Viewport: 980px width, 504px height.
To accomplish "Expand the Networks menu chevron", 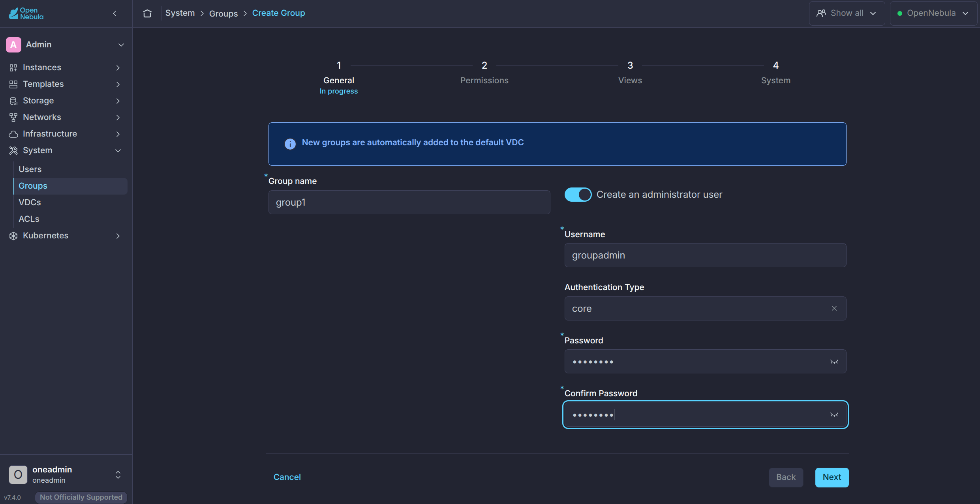I will (118, 117).
